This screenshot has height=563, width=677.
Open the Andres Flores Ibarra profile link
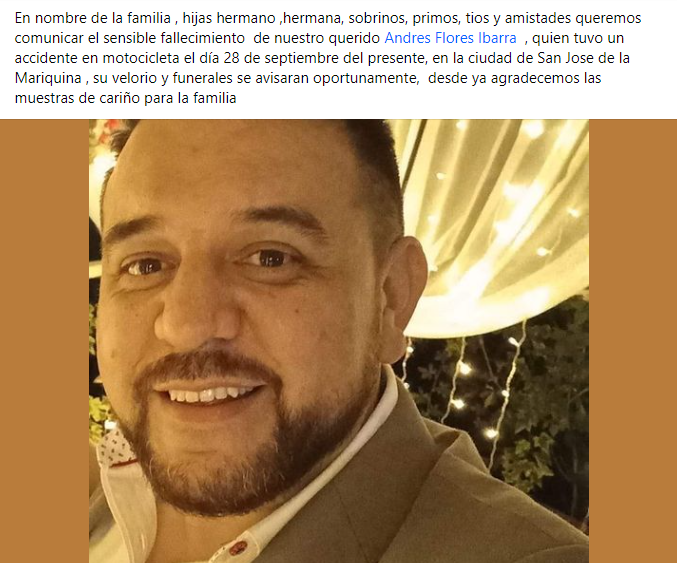tap(450, 38)
